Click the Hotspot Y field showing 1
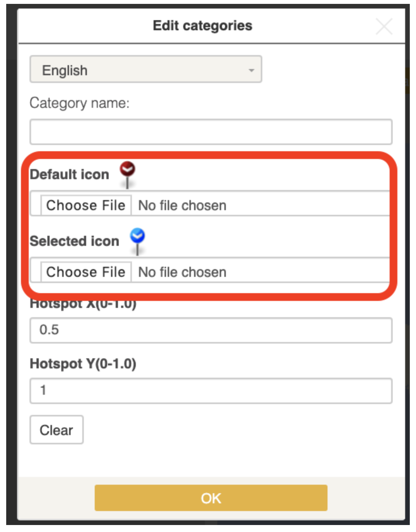The image size is (416, 532). point(211,390)
